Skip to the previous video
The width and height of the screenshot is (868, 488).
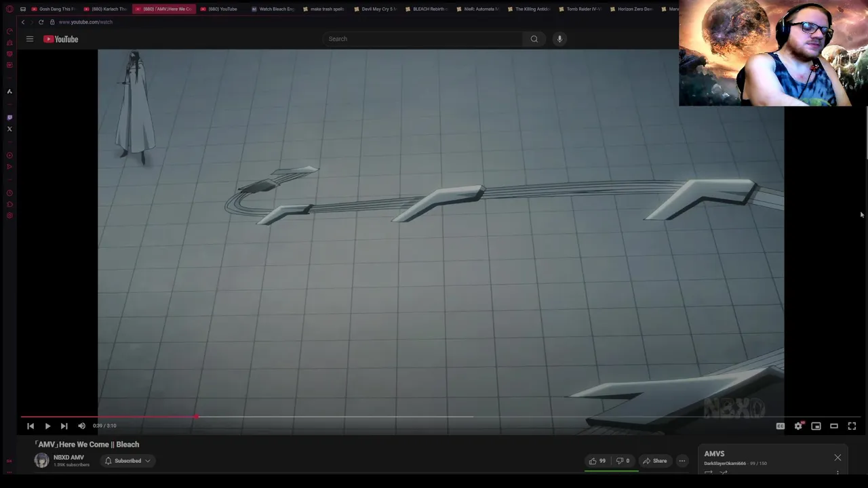[31, 426]
